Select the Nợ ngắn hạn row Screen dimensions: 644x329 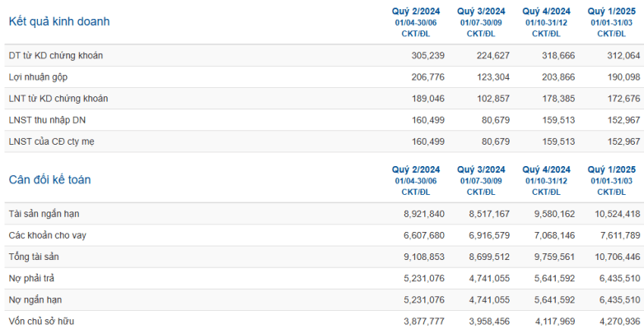point(324,300)
